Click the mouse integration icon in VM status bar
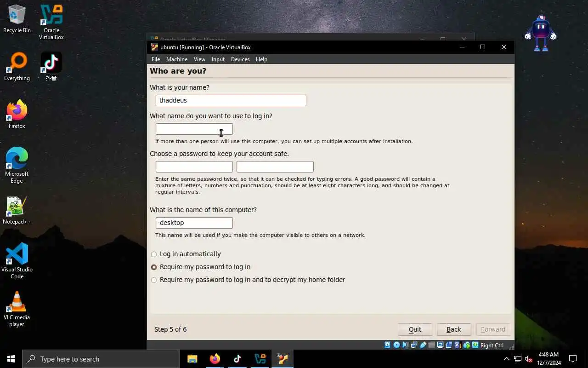The image size is (588, 368). click(x=466, y=345)
